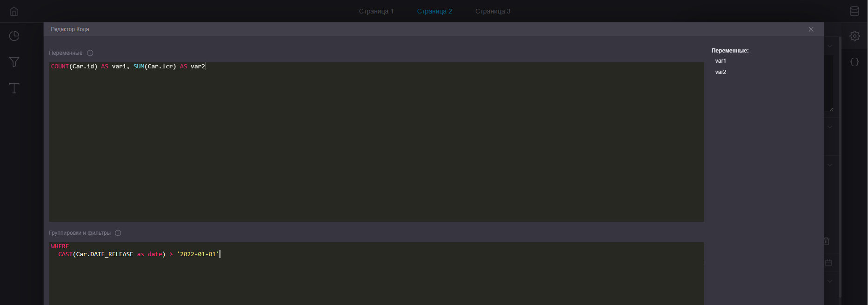Select the text tool icon

click(14, 88)
